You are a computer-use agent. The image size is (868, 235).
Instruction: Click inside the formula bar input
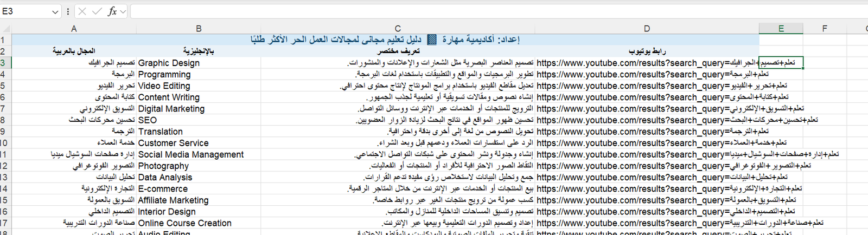[x=488, y=11]
